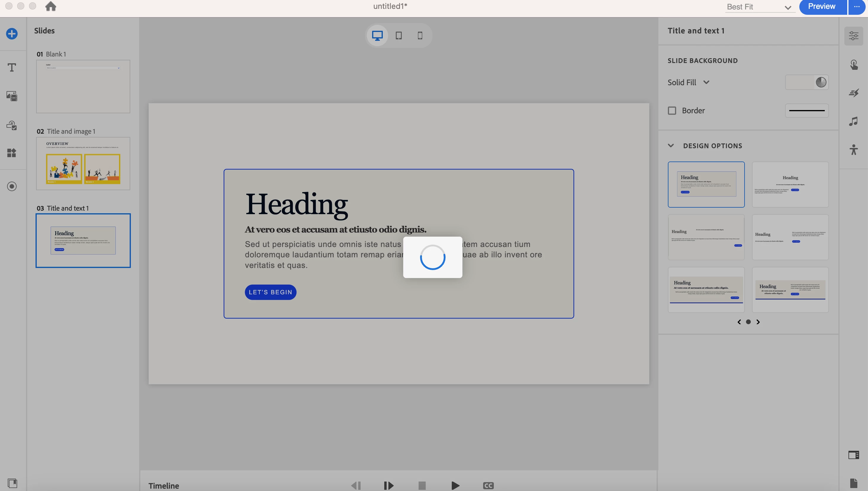This screenshot has width=868, height=491.
Task: Collapse the Design Options section
Action: pyautogui.click(x=671, y=146)
